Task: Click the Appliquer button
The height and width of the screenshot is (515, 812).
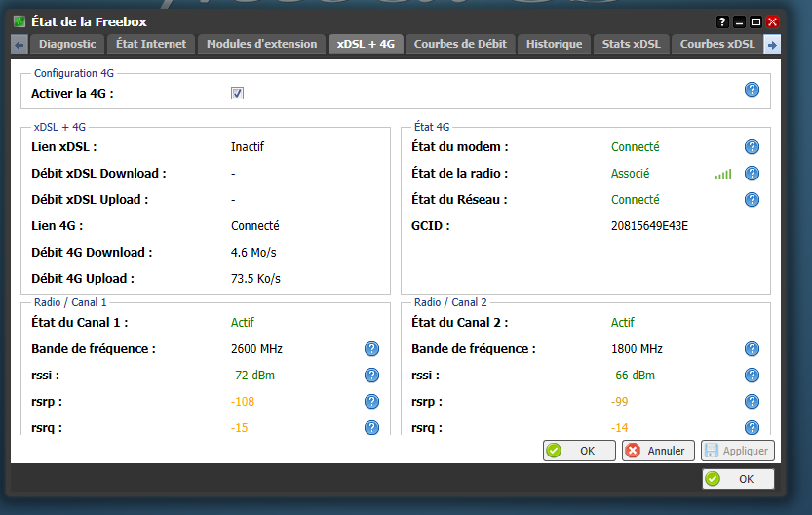Action: pos(737,451)
